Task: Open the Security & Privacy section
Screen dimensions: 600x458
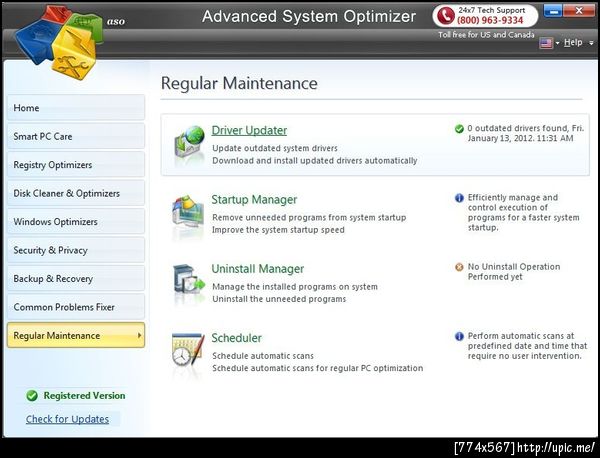Action: 76,250
